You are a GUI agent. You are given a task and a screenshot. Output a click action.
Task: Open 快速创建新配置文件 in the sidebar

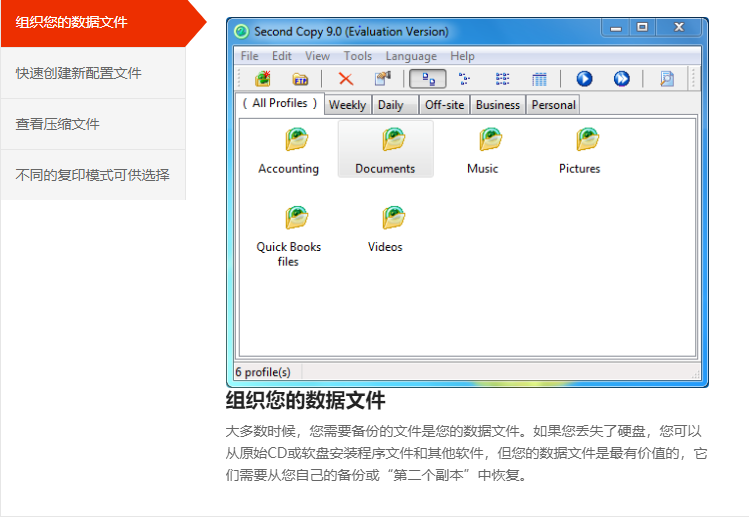(93, 73)
